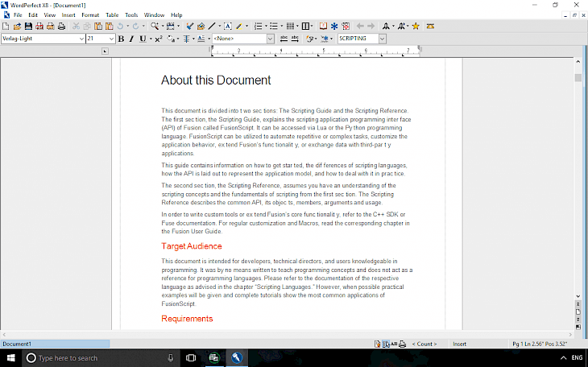Expand the highlighter color dropdown arrow
The height and width of the screenshot is (367, 588).
[x=247, y=27]
